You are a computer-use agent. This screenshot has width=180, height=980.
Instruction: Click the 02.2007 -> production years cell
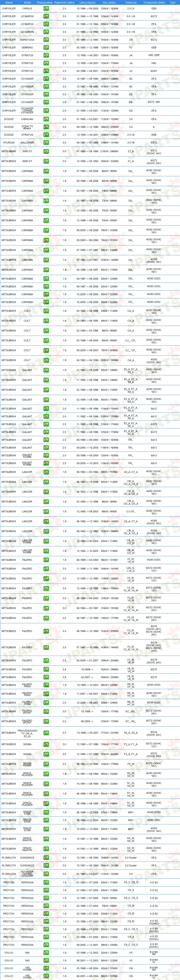pyautogui.click(x=87, y=677)
